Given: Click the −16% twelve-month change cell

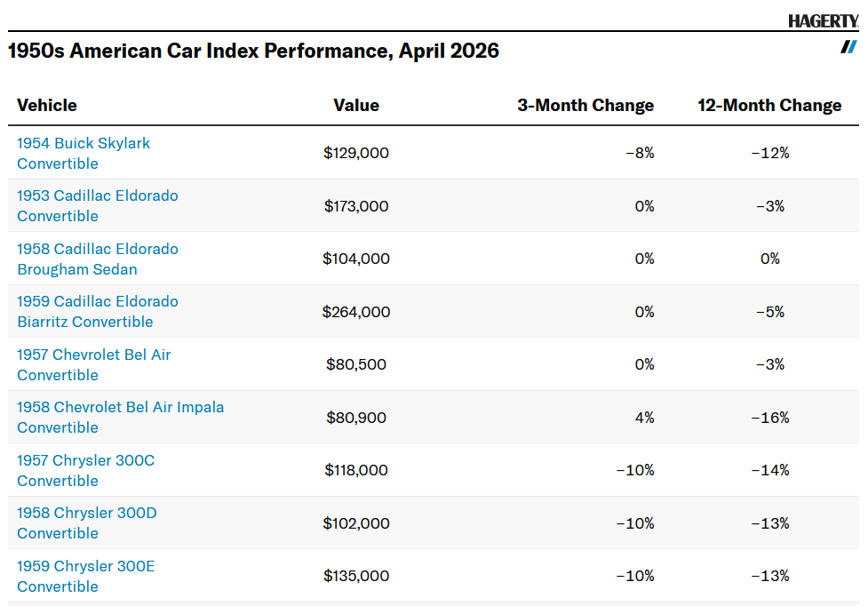Looking at the screenshot, I should tap(769, 418).
